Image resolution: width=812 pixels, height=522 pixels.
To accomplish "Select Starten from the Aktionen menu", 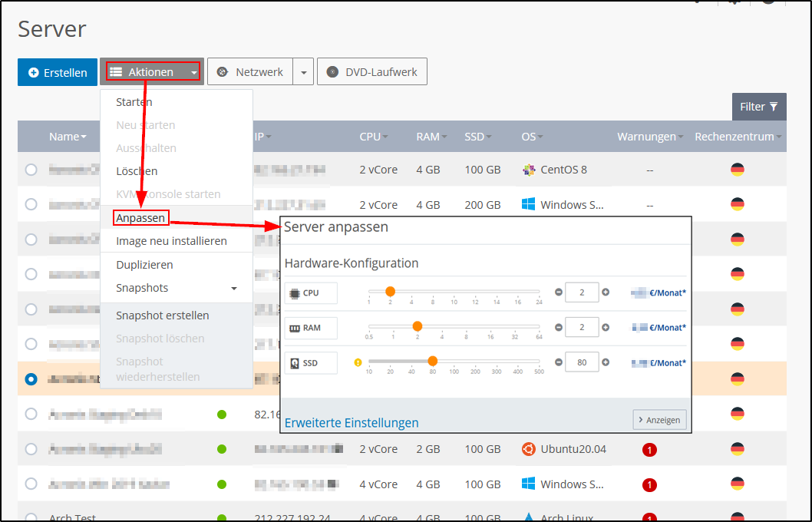I will click(134, 101).
